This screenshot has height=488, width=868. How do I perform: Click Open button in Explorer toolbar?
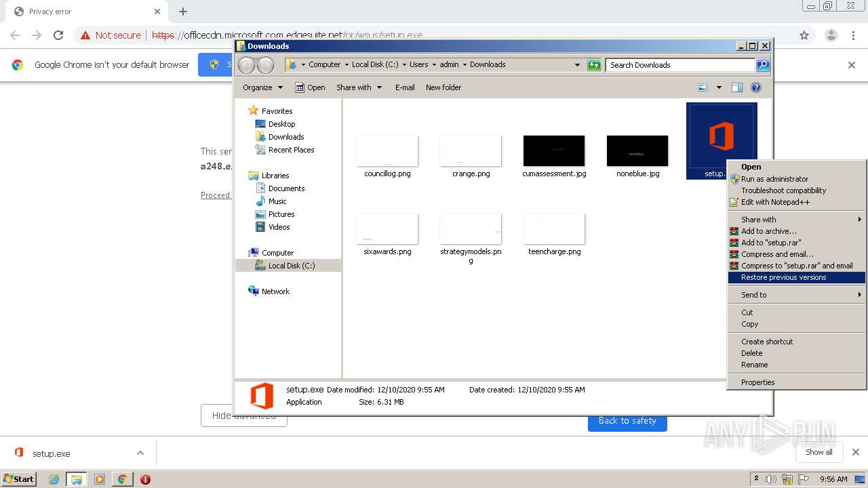[311, 87]
